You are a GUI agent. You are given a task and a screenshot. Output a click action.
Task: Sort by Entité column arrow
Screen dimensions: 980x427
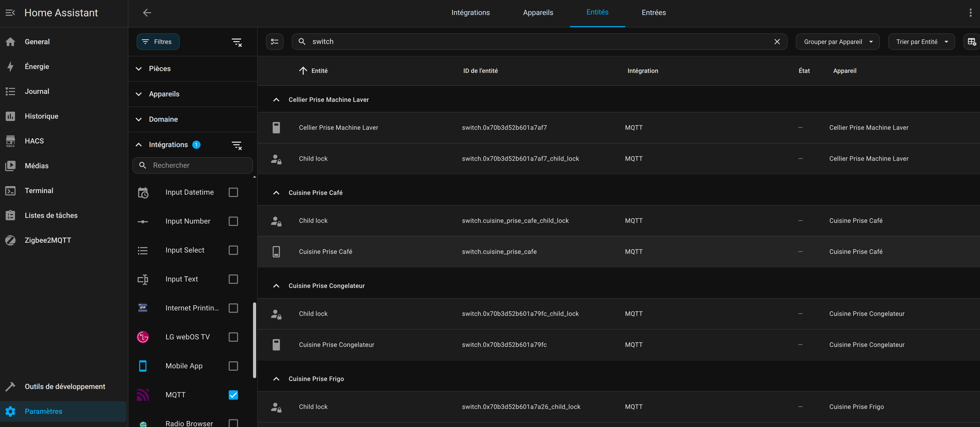click(303, 71)
